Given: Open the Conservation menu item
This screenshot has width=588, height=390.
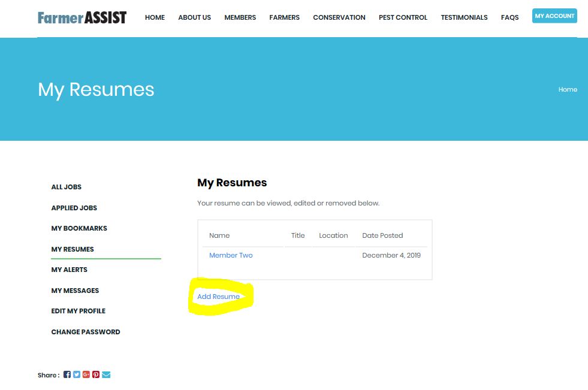Looking at the screenshot, I should coord(339,17).
